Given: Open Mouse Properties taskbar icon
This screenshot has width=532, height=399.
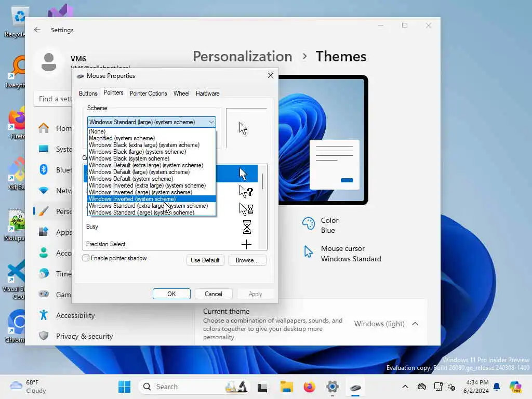Looking at the screenshot, I should [x=355, y=387].
